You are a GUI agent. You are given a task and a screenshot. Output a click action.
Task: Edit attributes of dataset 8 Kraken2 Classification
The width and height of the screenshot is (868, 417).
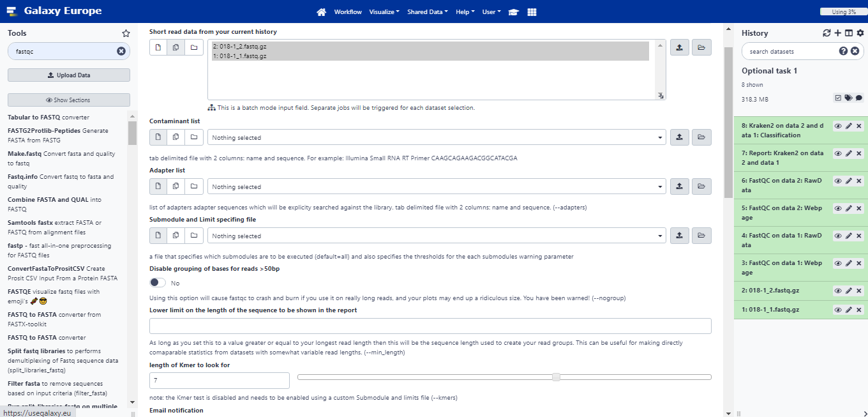coord(849,126)
